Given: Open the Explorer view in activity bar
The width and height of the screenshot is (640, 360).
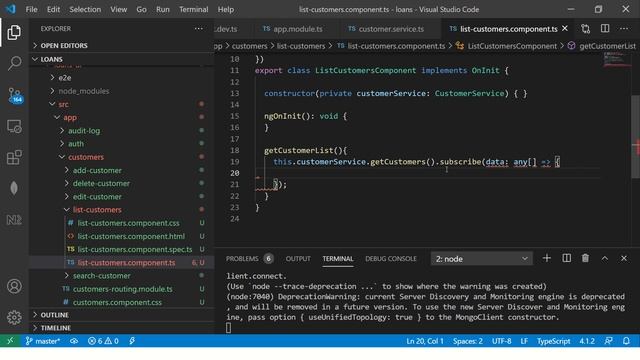Looking at the screenshot, I should pyautogui.click(x=14, y=33).
